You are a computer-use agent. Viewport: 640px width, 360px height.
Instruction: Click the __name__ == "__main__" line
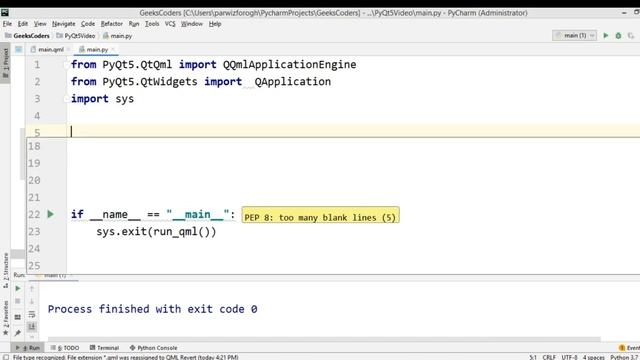153,214
